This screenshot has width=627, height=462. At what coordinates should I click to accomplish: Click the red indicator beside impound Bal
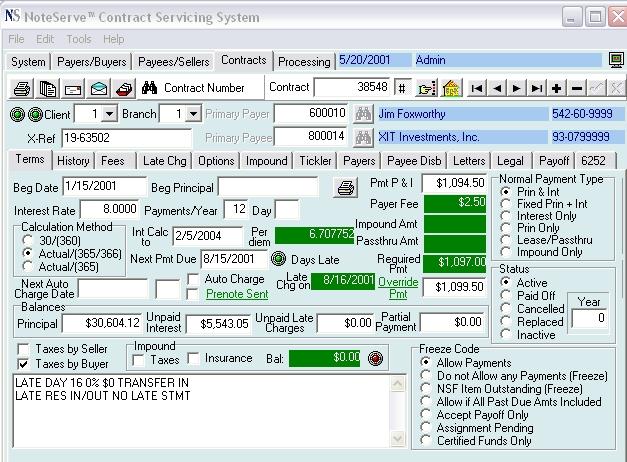click(x=375, y=358)
